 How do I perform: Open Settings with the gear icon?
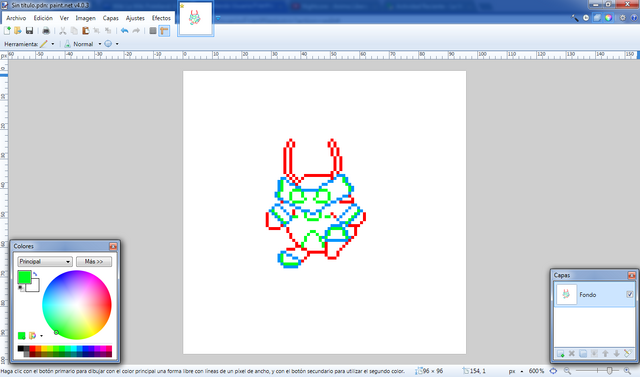622,18
